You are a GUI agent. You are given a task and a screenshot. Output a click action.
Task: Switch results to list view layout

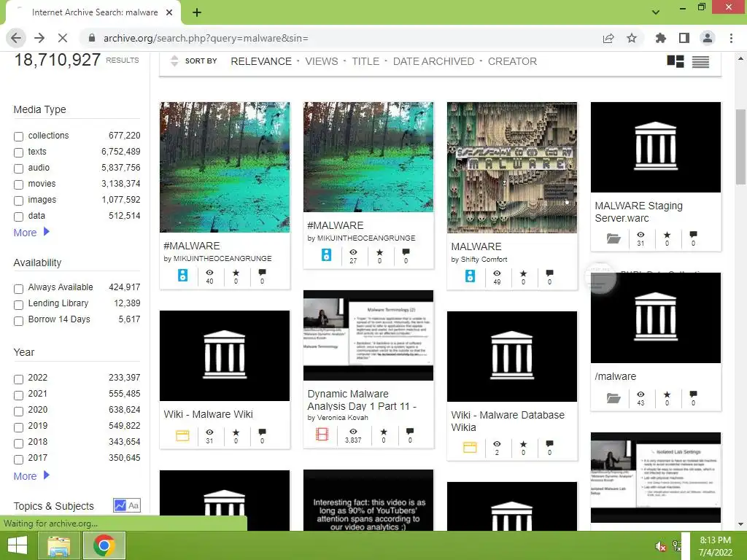(x=700, y=62)
